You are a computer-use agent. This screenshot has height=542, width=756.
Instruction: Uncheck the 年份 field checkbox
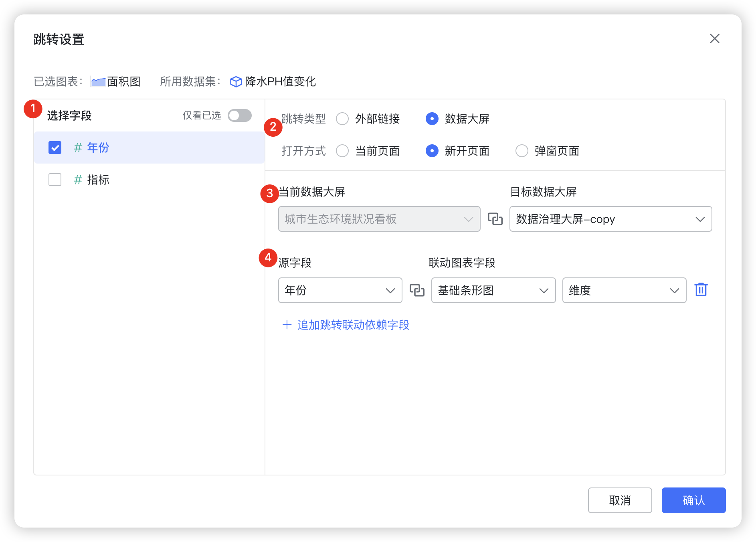[x=55, y=148]
